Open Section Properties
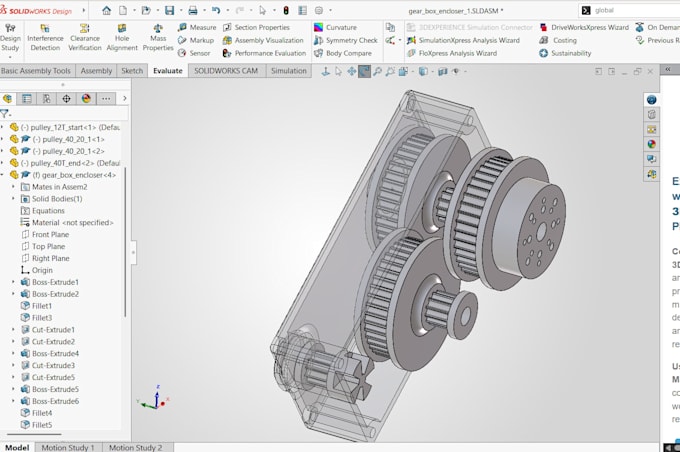This screenshot has height=452, width=680. 256,27
